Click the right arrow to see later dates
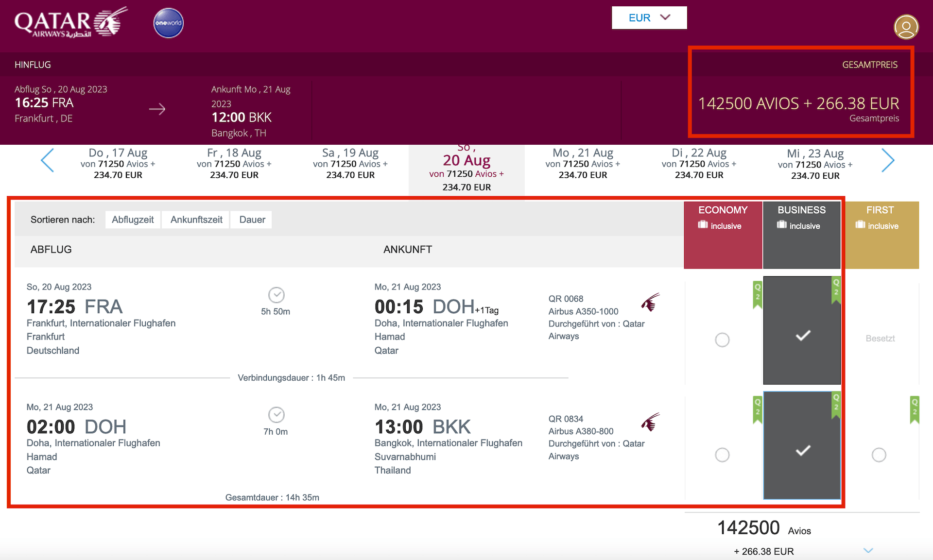The height and width of the screenshot is (560, 933). [888, 160]
